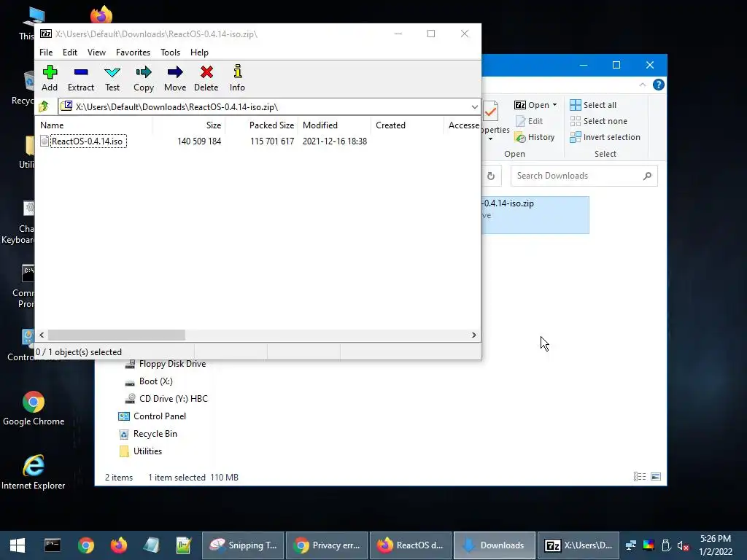
Task: Extract files with the Extract tool
Action: [80, 79]
